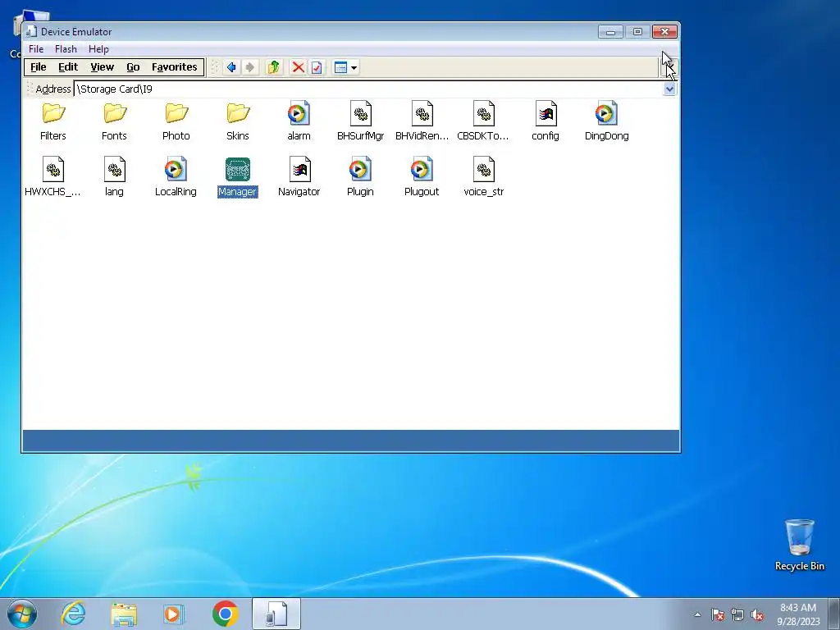Open the emulator Help menu
The height and width of the screenshot is (630, 840).
(98, 48)
